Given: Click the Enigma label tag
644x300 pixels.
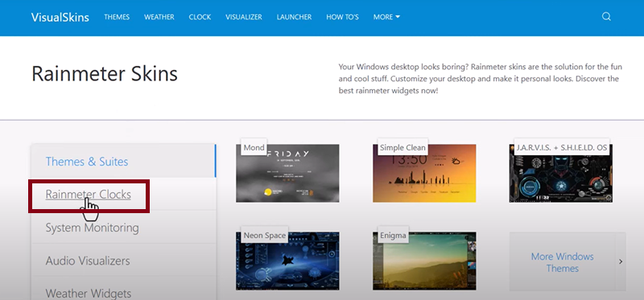Looking at the screenshot, I should click(393, 236).
